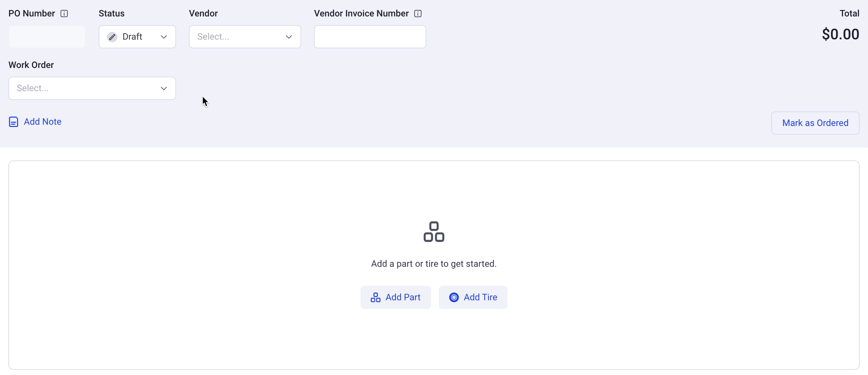Image resolution: width=868 pixels, height=375 pixels.
Task: Focus the Vendor Invoice Number input field
Action: [370, 37]
